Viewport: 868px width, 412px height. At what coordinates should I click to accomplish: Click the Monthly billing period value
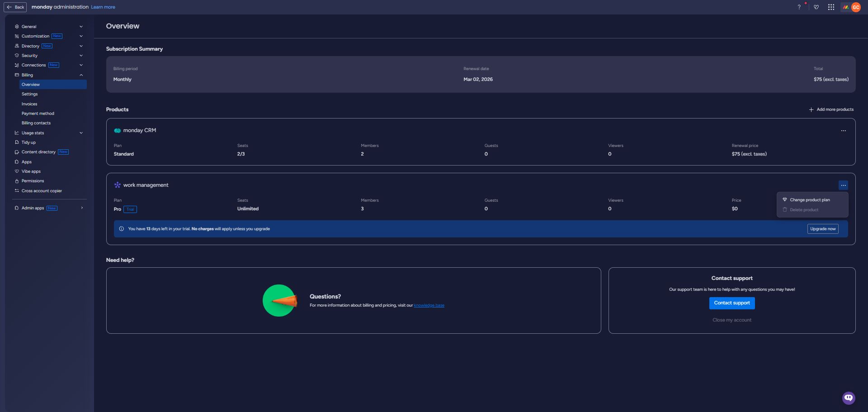122,80
